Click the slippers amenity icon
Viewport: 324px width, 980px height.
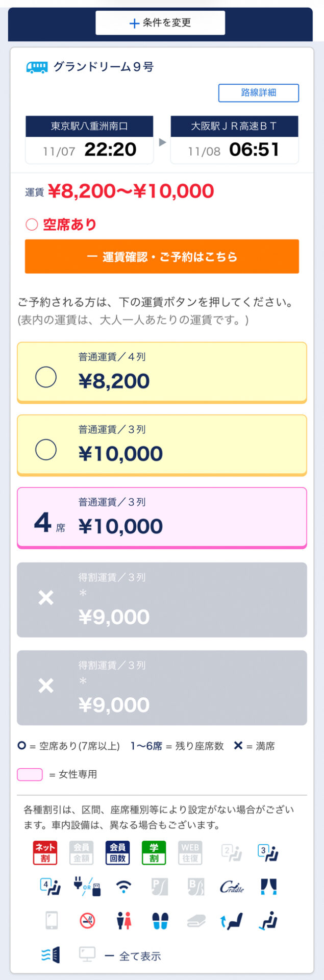tap(160, 920)
